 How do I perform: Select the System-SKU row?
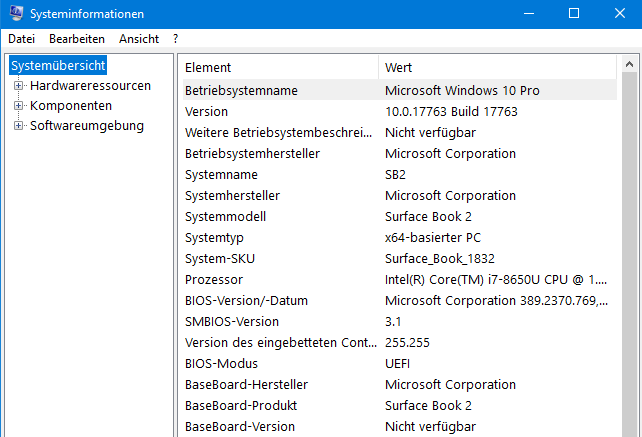point(400,258)
